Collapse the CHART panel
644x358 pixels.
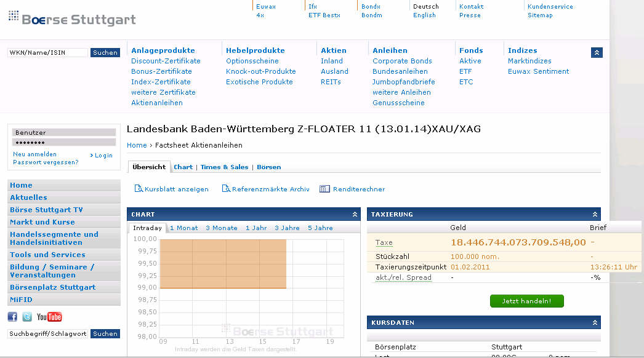[355, 214]
